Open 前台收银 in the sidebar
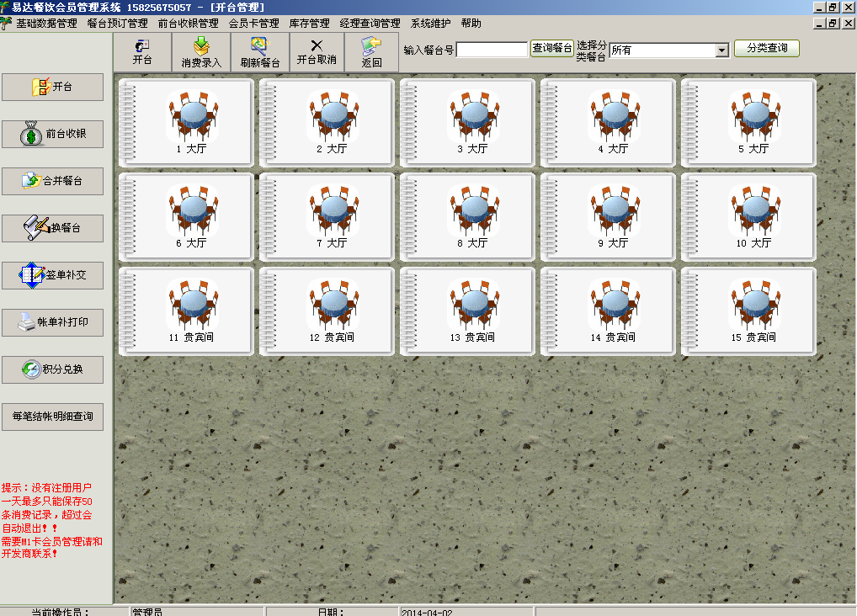 [52, 134]
